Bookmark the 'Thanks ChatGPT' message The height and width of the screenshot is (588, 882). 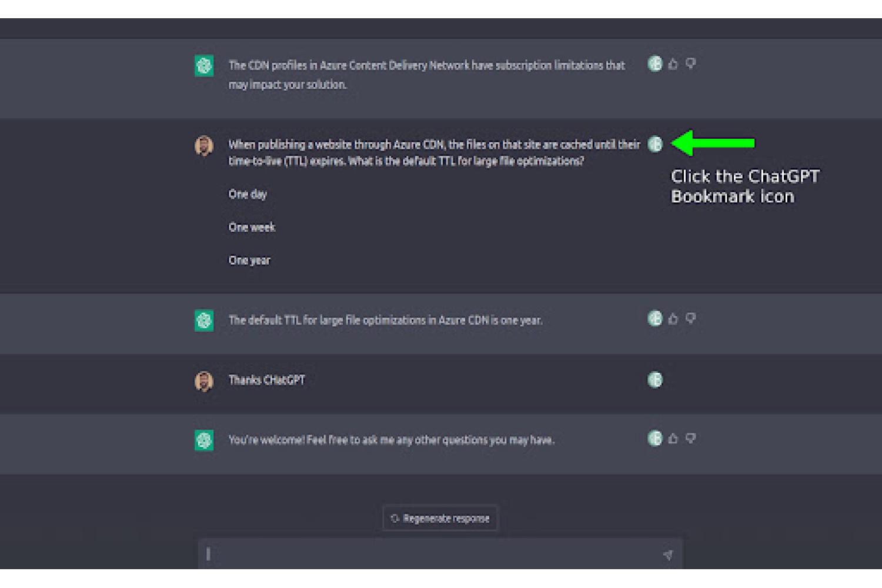[655, 380]
